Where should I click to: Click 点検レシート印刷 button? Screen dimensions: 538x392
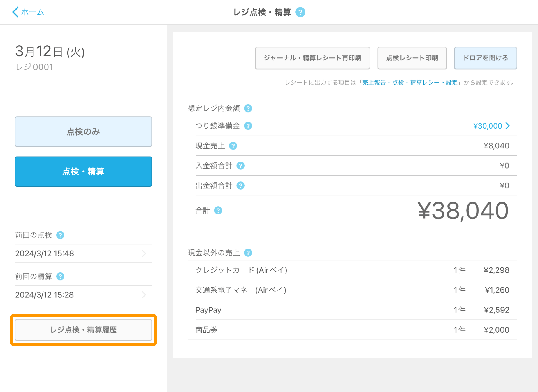pos(412,58)
